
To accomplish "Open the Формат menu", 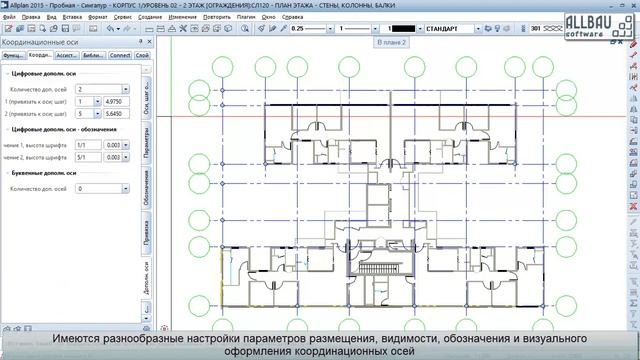I will [x=98, y=17].
